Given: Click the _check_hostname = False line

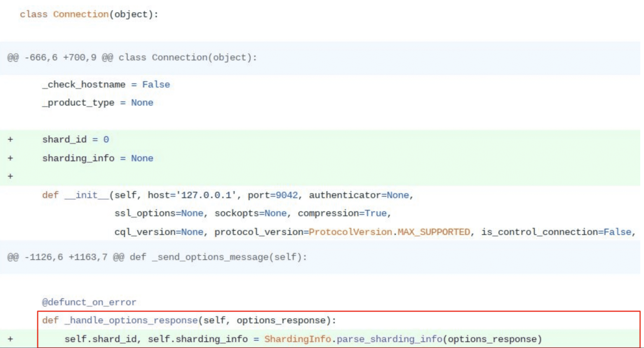Looking at the screenshot, I should [x=106, y=84].
